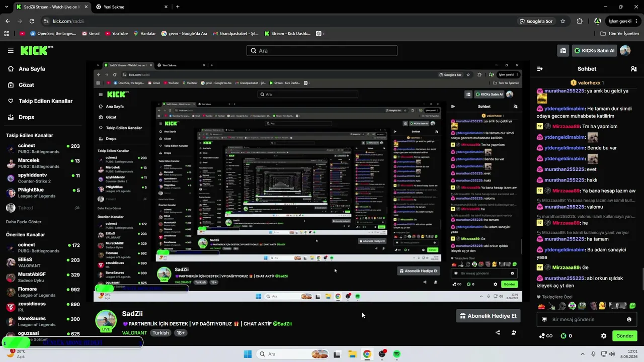644x362 pixels.
Task: Collapse the Sohbet chat panel
Action: 540,69
